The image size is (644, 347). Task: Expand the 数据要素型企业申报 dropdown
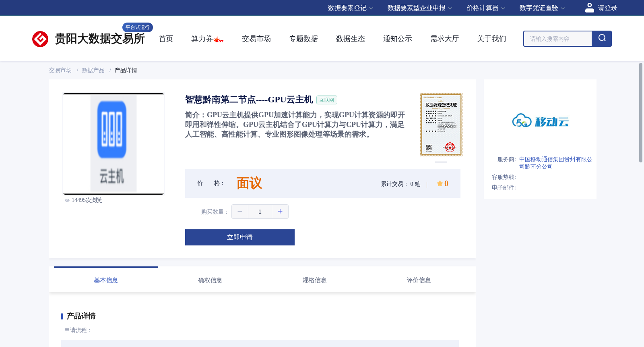(x=420, y=8)
